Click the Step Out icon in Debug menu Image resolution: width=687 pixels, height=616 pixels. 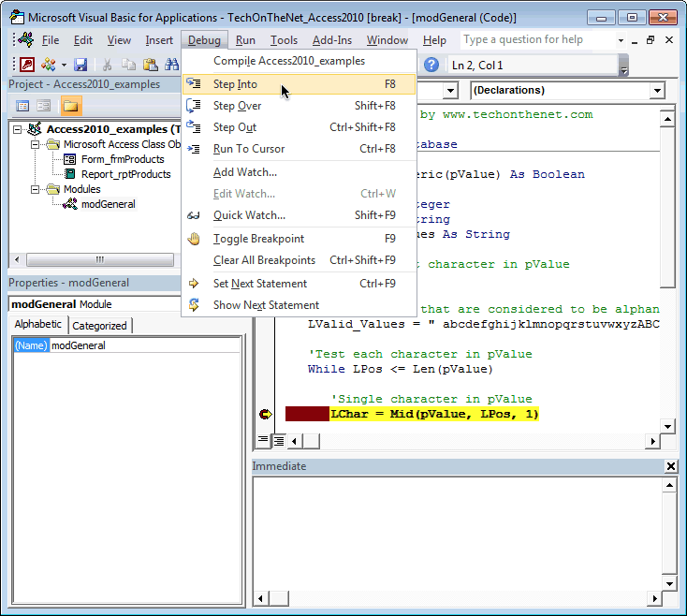click(x=194, y=127)
